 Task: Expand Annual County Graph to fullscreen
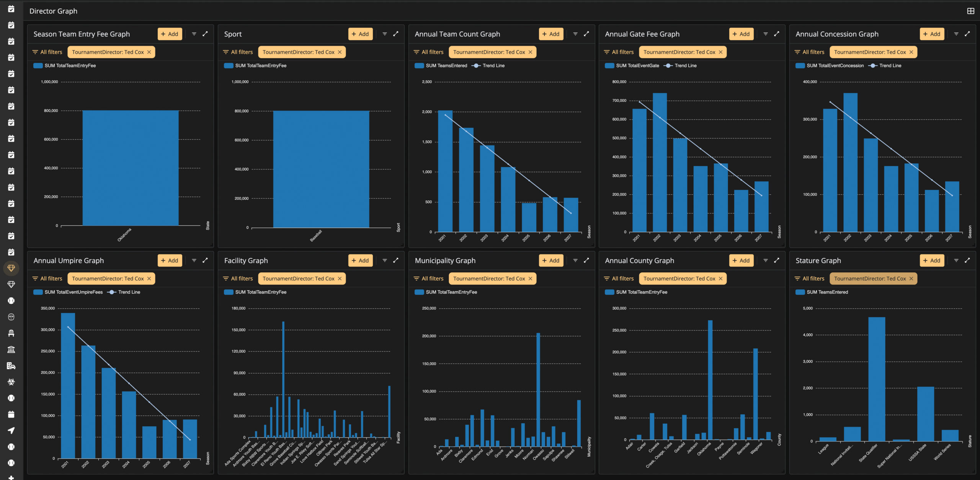(x=776, y=260)
